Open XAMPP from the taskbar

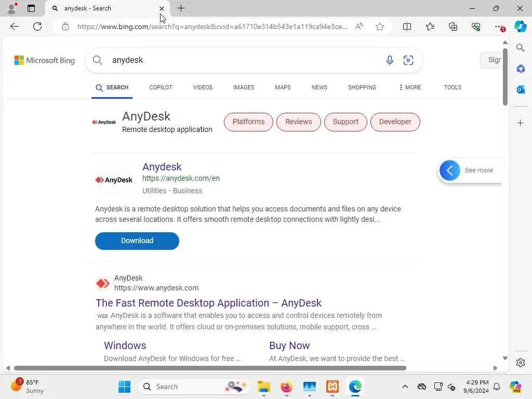click(332, 387)
